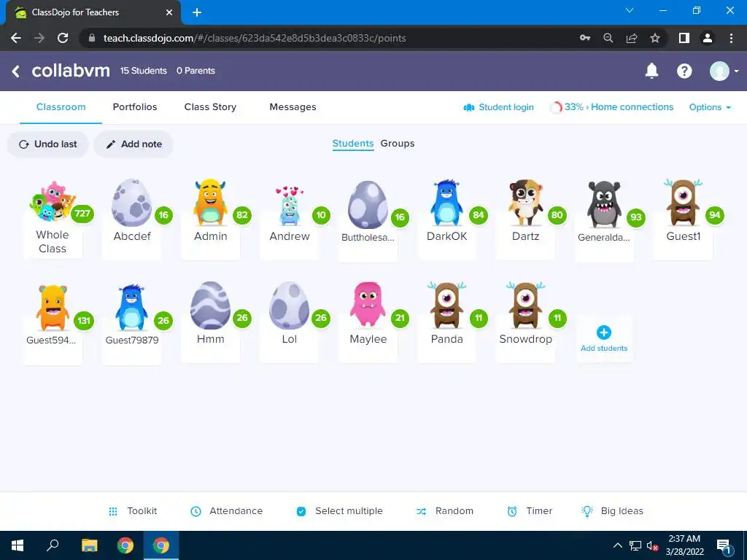The image size is (747, 560).
Task: Select DarkOK's blue monster avatar
Action: [446, 203]
